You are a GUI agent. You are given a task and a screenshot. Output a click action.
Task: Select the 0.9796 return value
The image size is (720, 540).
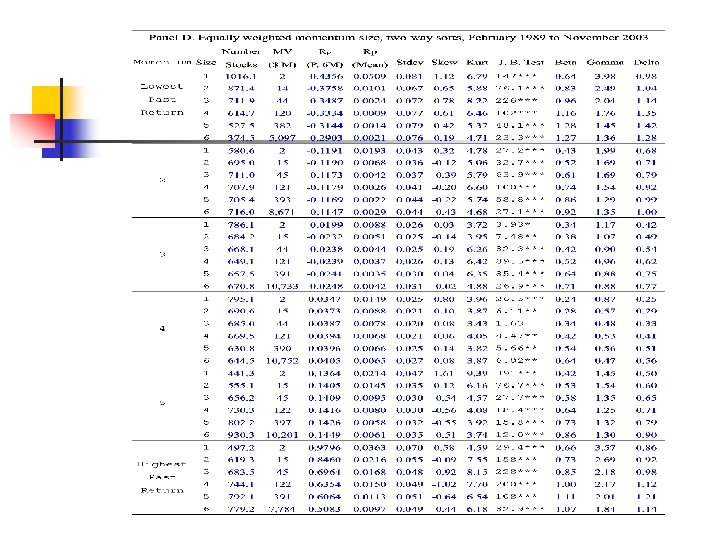(325, 448)
